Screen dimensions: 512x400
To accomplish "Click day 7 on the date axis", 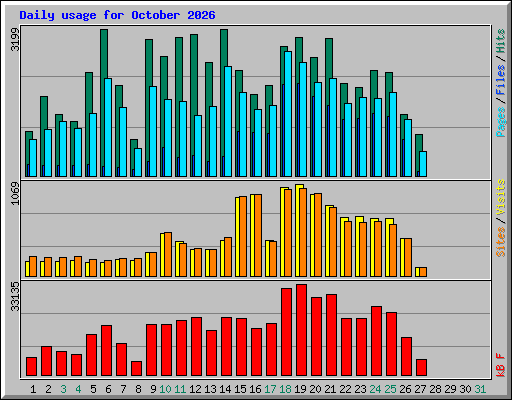I will pos(123,389).
